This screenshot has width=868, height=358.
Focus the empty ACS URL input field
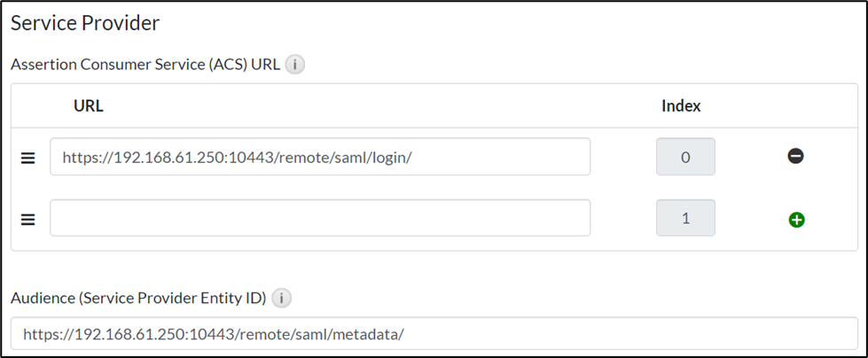[320, 218]
